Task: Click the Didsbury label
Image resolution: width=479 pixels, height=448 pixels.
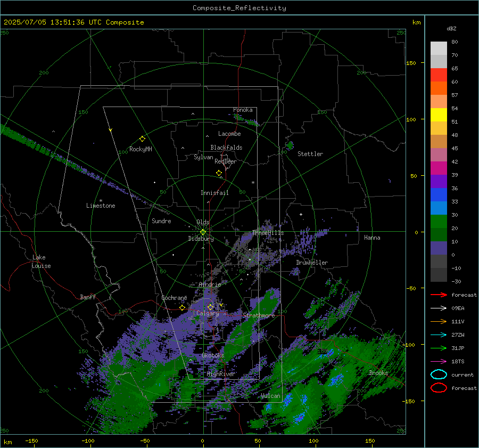Action: (x=201, y=239)
